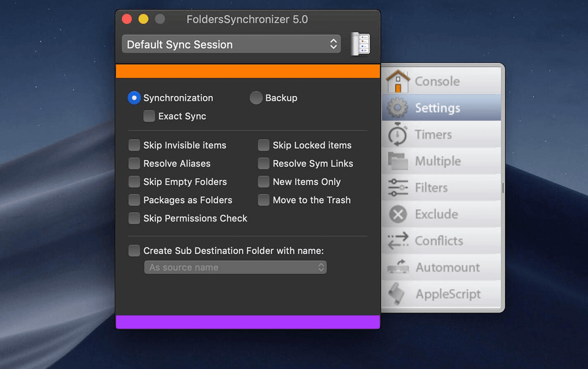This screenshot has width=588, height=369.
Task: Toggle the drawer panel icon beside session dropdown
Action: 360,44
